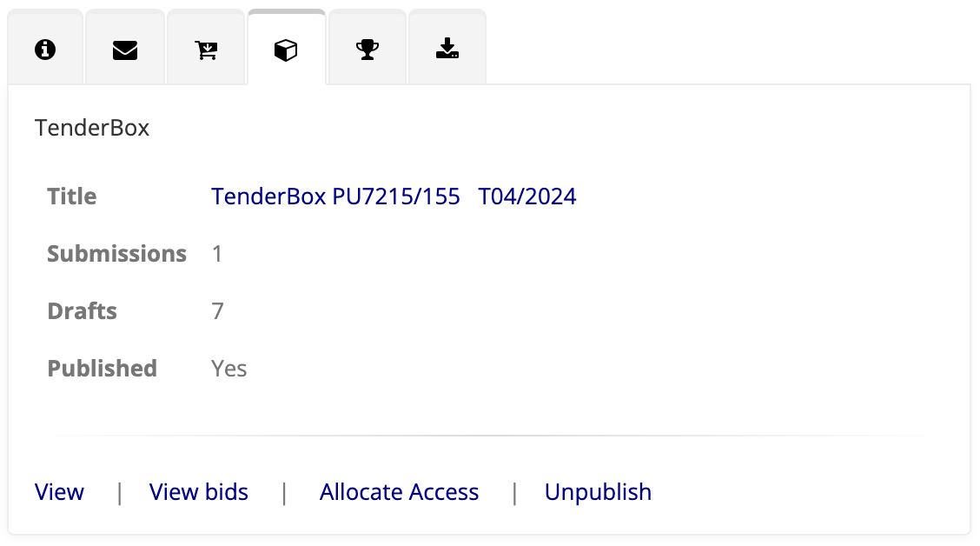This screenshot has height=546, width=980.
Task: Open the trophy tab next to TenderBox
Action: [x=367, y=50]
